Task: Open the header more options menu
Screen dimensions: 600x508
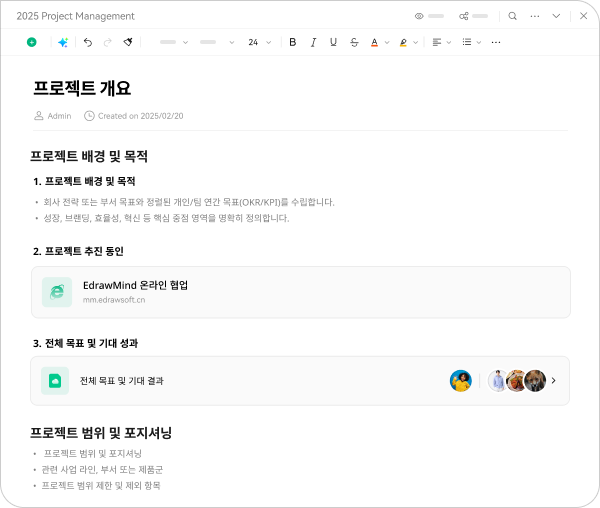Action: (535, 16)
